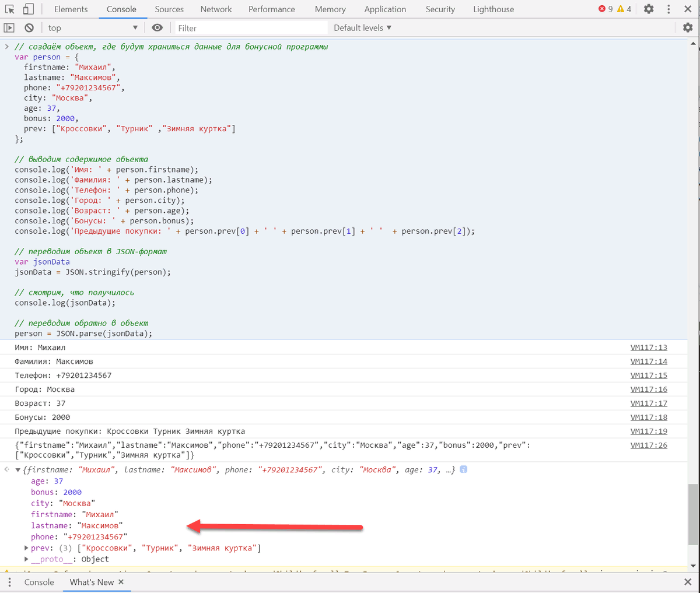Click the 'bonus: 2000' property row

57,492
